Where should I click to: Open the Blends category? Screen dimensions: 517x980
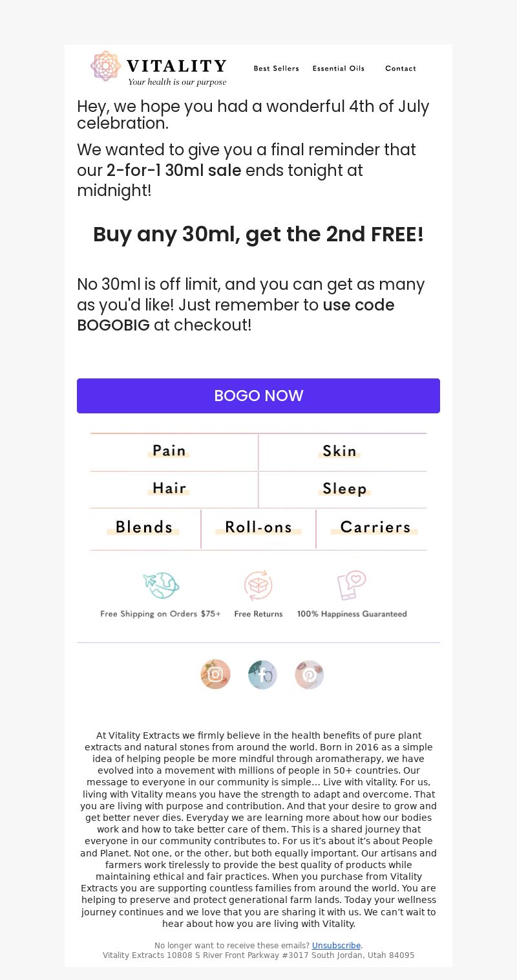click(144, 527)
